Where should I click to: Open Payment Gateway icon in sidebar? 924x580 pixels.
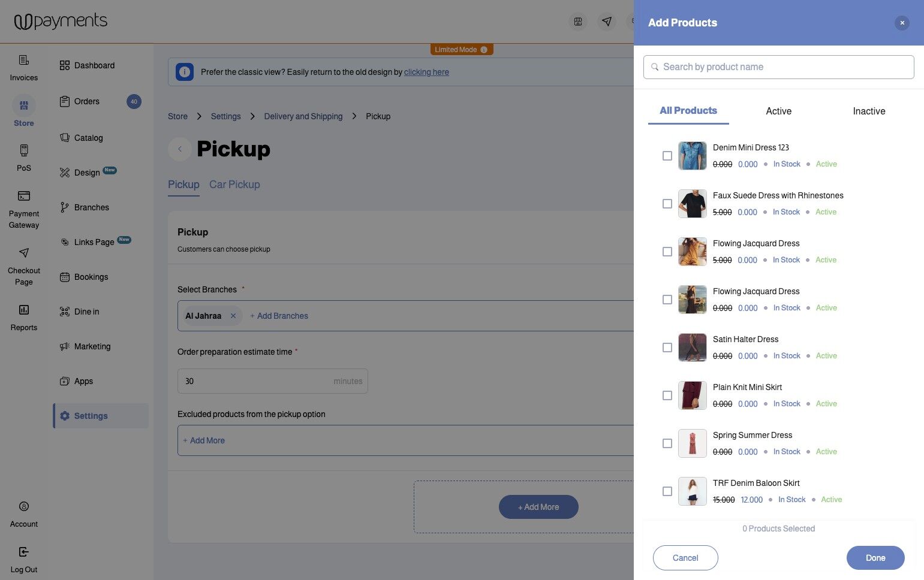pyautogui.click(x=24, y=196)
